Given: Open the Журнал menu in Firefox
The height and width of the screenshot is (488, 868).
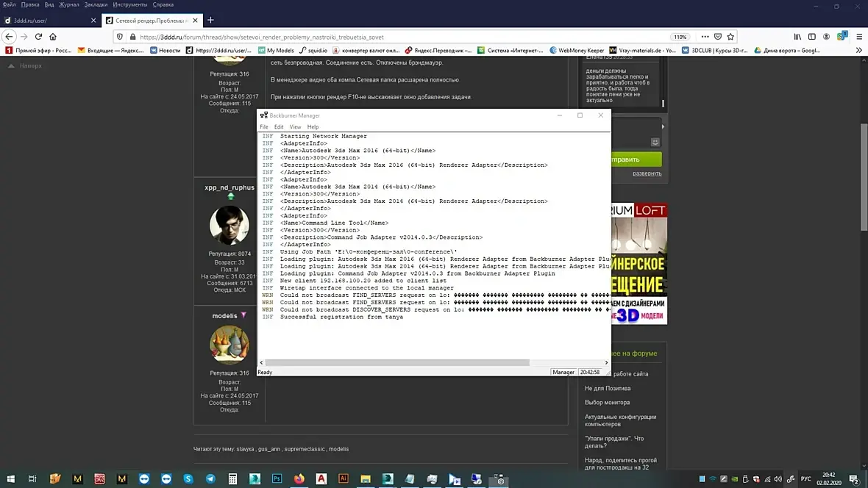Looking at the screenshot, I should pyautogui.click(x=69, y=4).
